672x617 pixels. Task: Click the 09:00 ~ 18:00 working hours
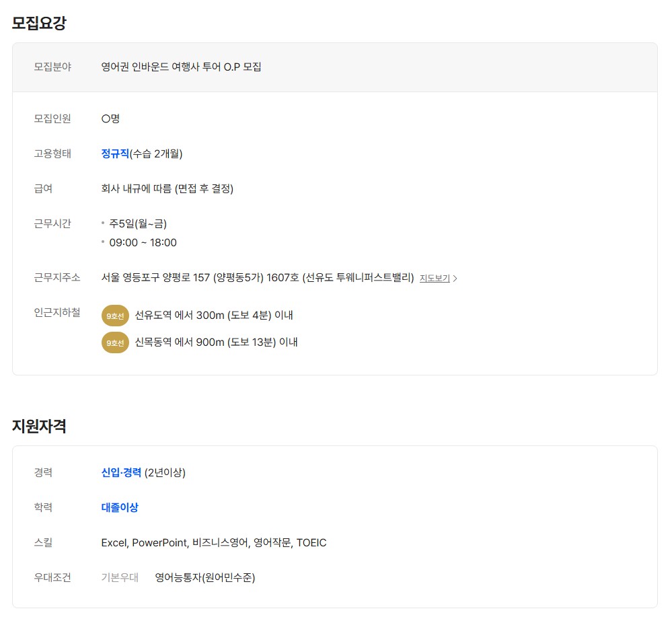click(143, 242)
